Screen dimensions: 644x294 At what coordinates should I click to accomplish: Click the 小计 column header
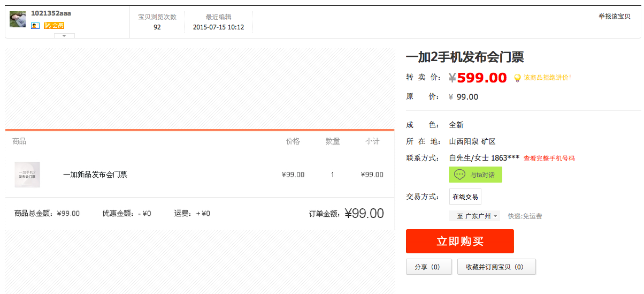pos(372,141)
